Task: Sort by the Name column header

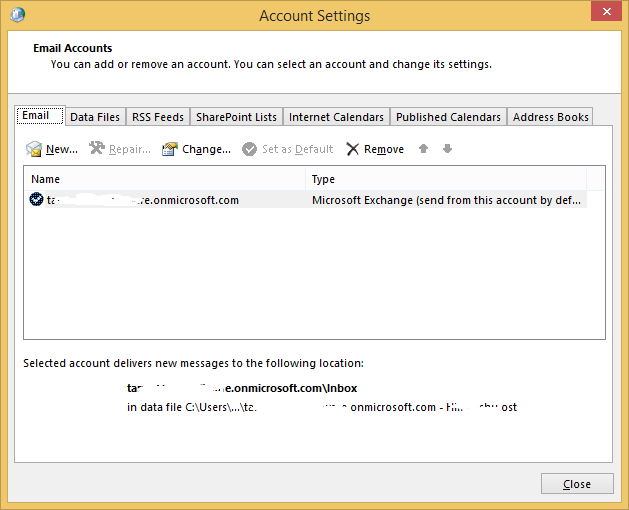Action: tap(165, 179)
